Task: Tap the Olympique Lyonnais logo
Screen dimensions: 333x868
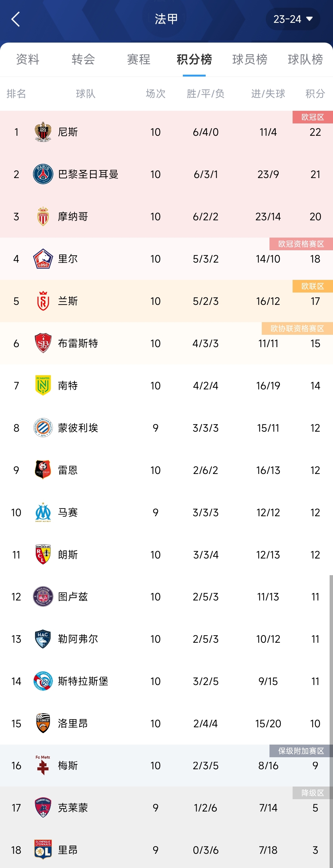Action: click(x=43, y=850)
